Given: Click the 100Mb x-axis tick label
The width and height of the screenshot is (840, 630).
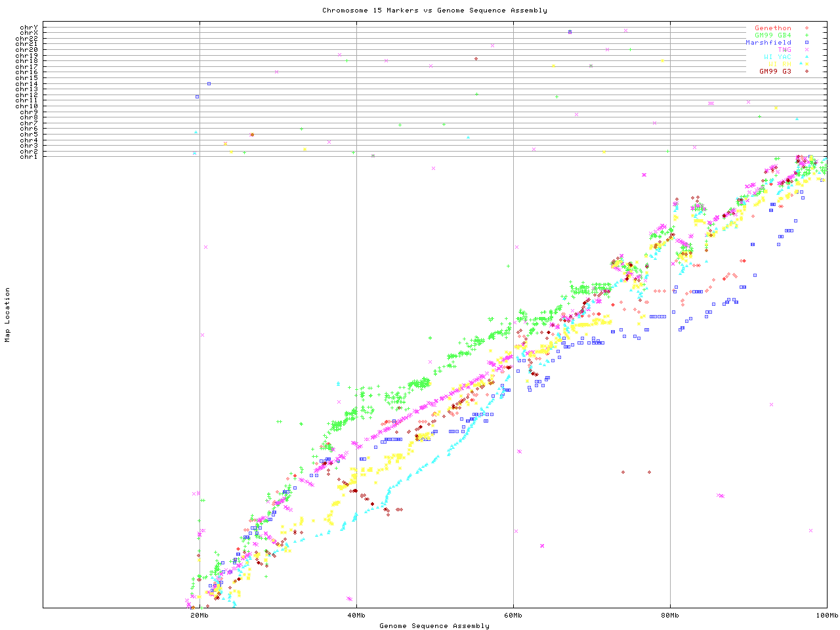Looking at the screenshot, I should pos(826,616).
